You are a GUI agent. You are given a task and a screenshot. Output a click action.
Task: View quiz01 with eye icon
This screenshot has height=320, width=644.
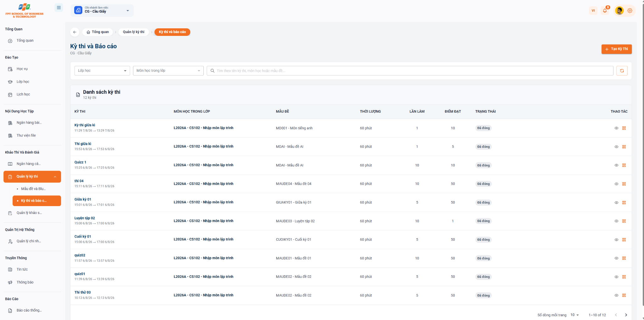tap(616, 277)
